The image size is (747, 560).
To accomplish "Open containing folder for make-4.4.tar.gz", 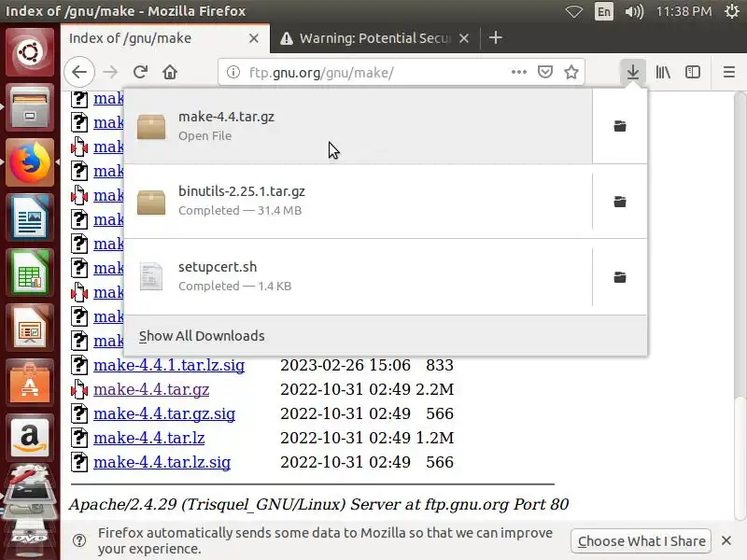I will click(620, 126).
